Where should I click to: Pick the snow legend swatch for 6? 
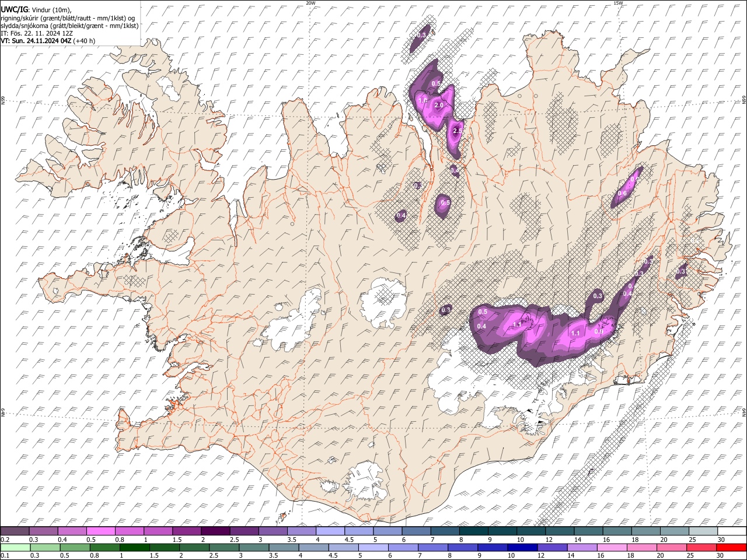416,531
